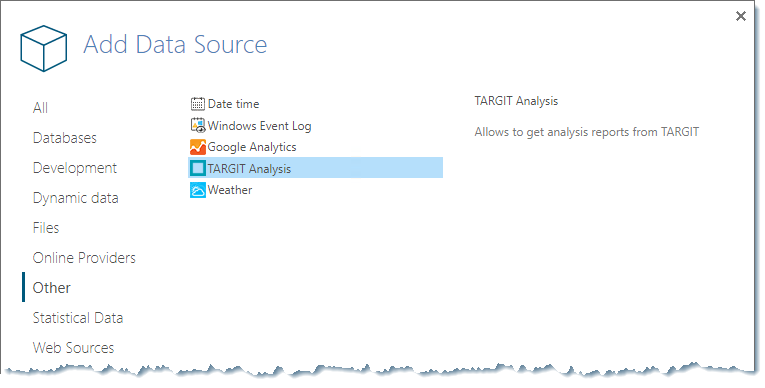This screenshot has height=388, width=765.
Task: Select the Online Providers category
Action: click(x=84, y=258)
